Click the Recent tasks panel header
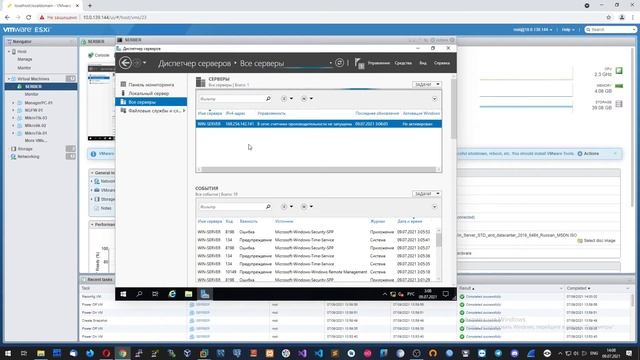This screenshot has width=640, height=360. (x=97, y=280)
